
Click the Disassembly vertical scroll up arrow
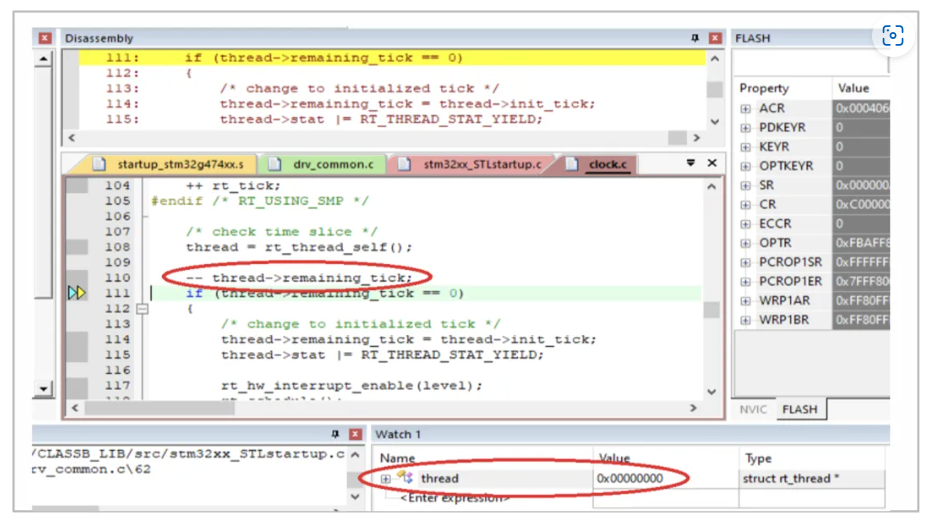(715, 59)
